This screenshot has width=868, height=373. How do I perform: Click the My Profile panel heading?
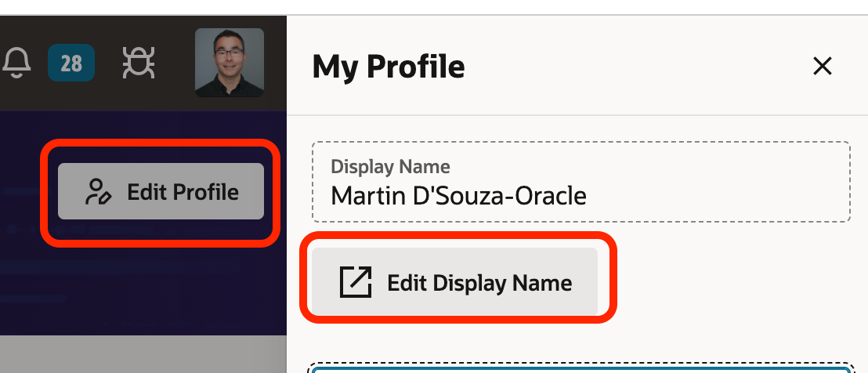389,67
